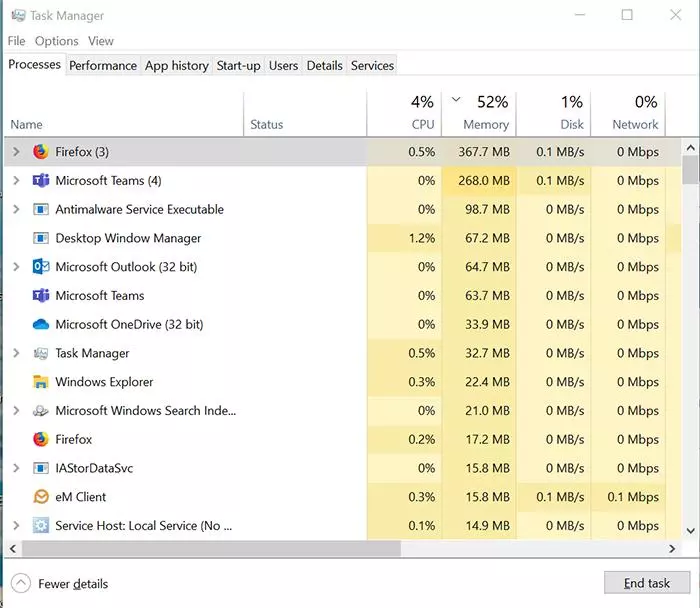Open the Options menu

pos(57,41)
